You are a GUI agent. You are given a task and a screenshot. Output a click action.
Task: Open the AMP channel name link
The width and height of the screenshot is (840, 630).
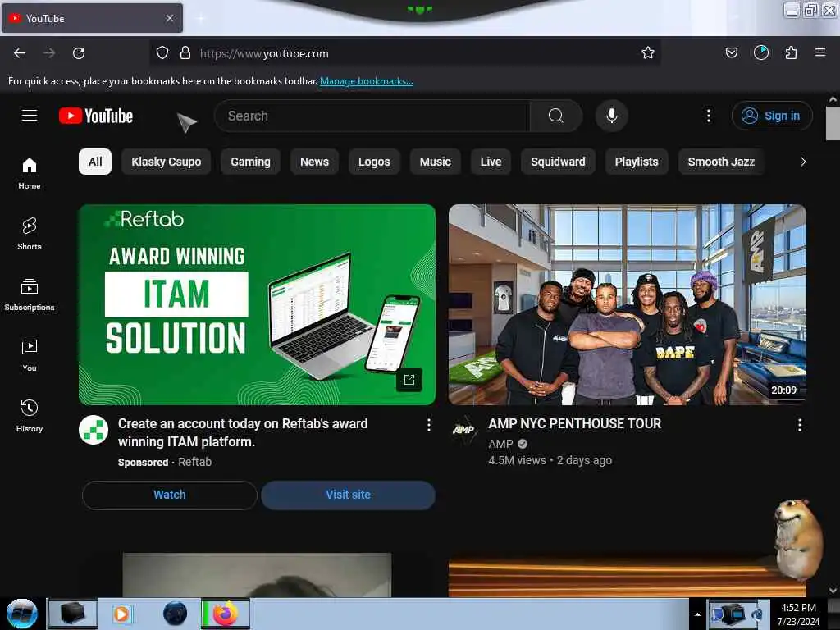point(500,444)
